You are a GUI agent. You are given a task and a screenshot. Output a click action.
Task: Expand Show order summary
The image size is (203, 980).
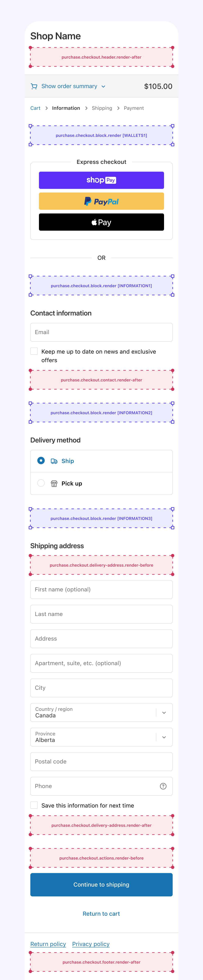coord(69,86)
